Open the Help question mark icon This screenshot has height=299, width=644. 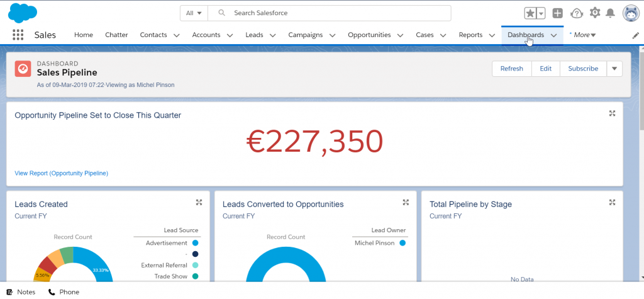(x=577, y=13)
